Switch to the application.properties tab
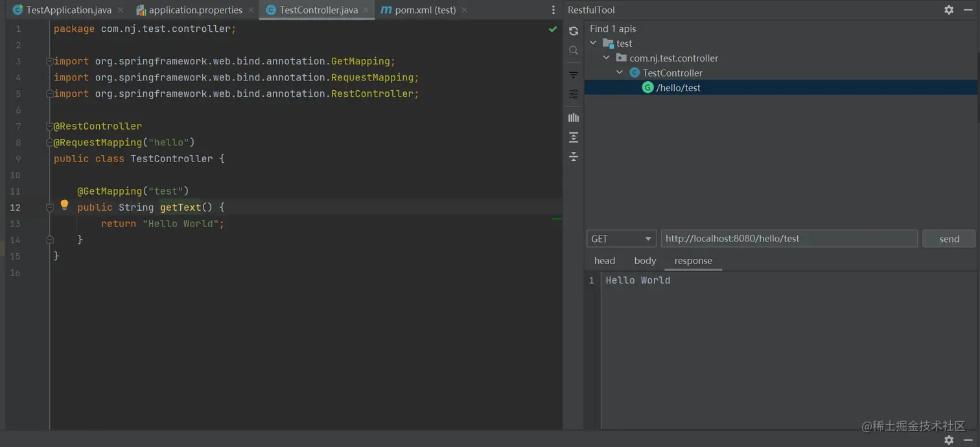 tap(196, 10)
